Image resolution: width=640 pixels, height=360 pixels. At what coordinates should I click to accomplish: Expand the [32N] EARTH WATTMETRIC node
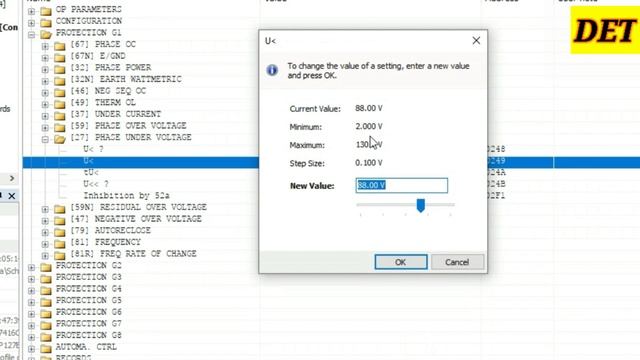coord(45,81)
